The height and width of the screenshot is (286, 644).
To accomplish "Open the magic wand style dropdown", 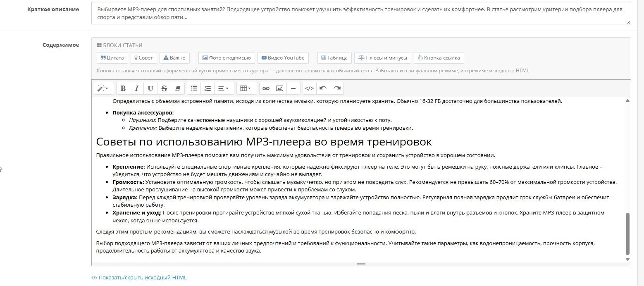I will point(103,88).
